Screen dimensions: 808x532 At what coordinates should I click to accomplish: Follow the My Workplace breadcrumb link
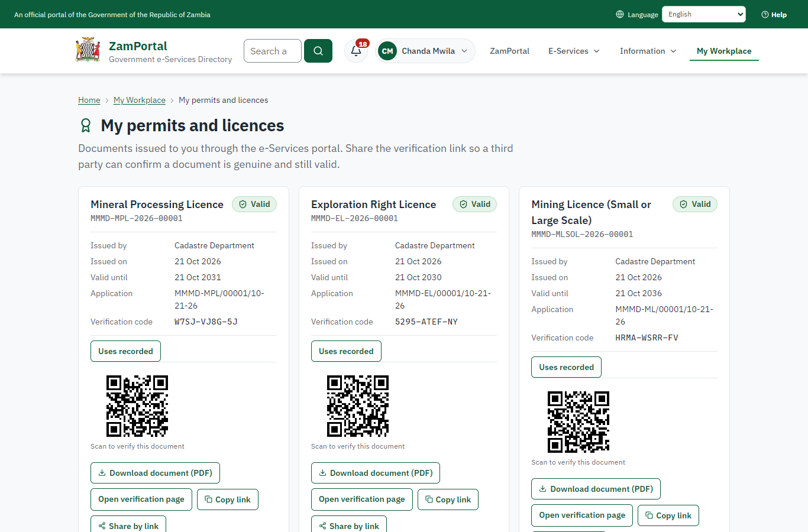click(140, 100)
